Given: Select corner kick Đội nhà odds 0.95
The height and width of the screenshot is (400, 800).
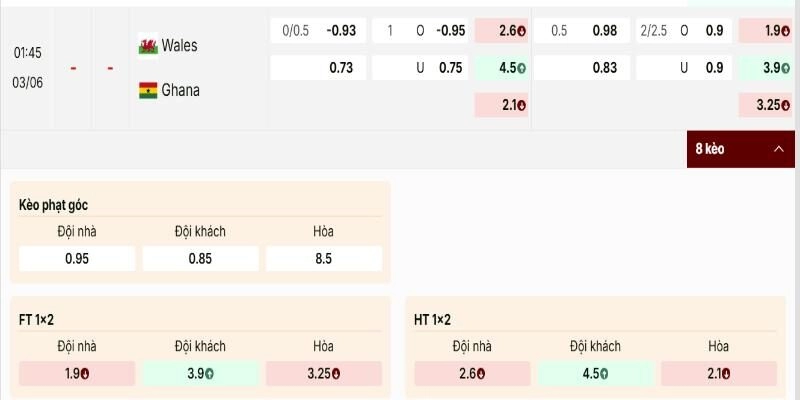Looking at the screenshot, I should click(x=77, y=259).
